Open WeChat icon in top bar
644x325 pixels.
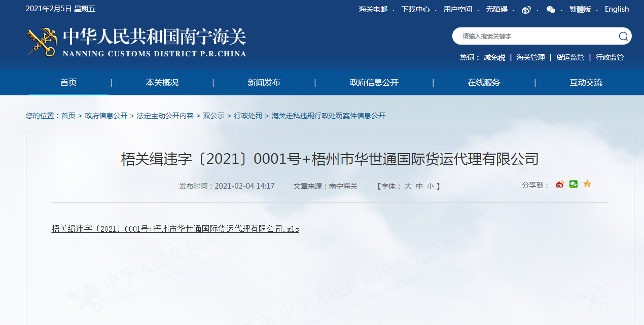pyautogui.click(x=551, y=10)
